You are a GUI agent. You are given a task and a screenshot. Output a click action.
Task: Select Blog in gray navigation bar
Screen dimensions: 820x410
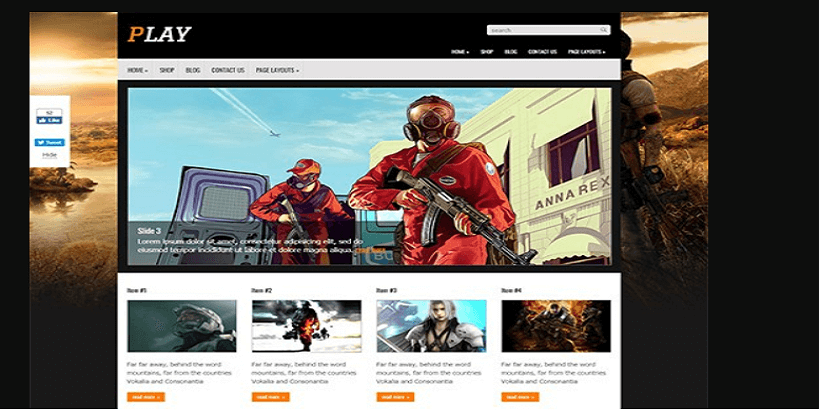click(193, 70)
